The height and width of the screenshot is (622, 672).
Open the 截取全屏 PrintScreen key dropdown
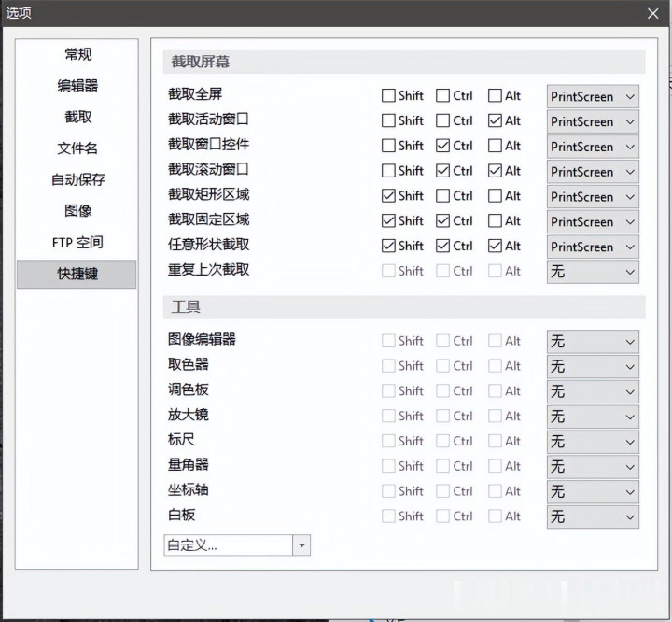point(593,96)
